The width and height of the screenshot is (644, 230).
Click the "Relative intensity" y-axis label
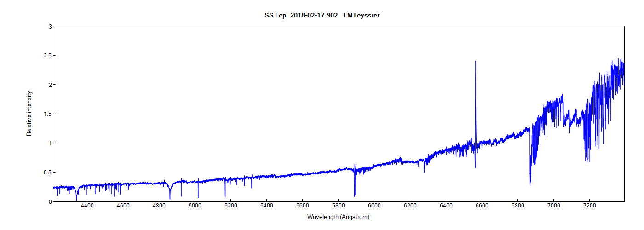[29, 113]
